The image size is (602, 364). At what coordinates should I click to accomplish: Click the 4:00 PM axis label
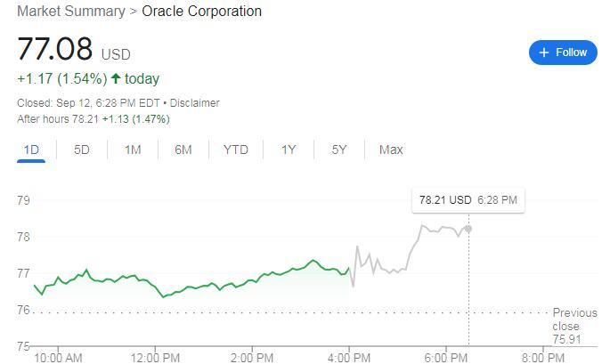[x=349, y=358]
